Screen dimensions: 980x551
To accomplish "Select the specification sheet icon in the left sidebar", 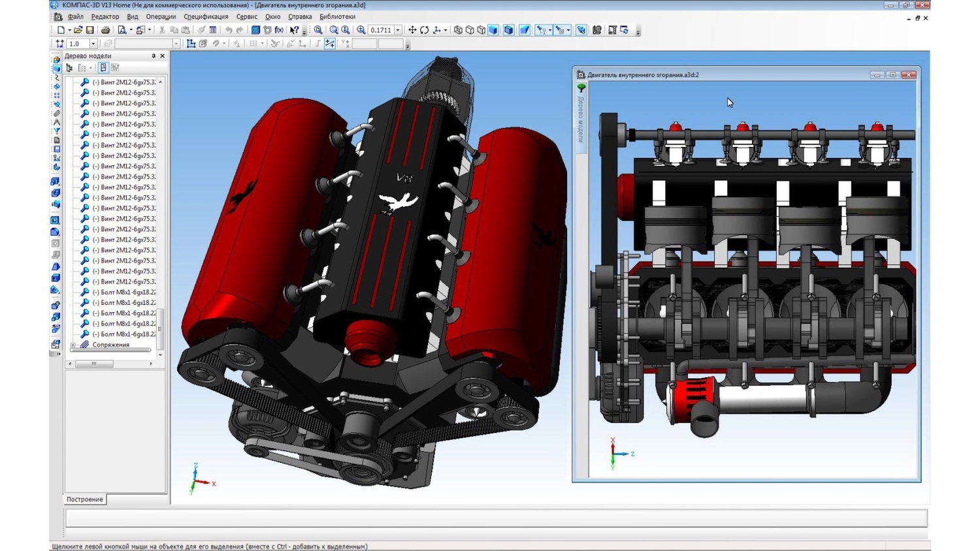I will coord(57,140).
